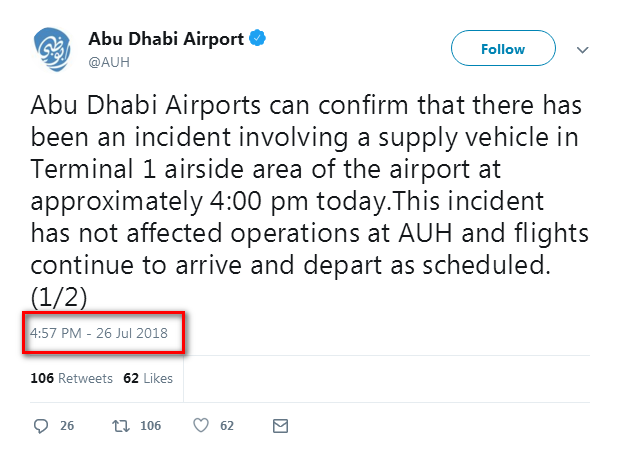Open the @AUH handle link
The width and height of the screenshot is (618, 453).
[x=110, y=62]
